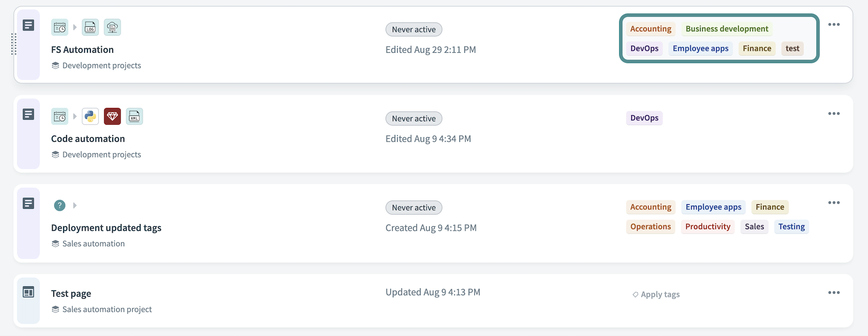Viewport: 868px width, 336px height.
Task: Open the Sales automation project link
Action: click(93, 244)
